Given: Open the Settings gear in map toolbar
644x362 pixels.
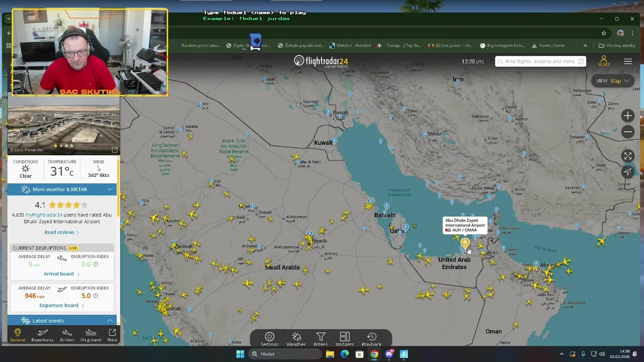Looking at the screenshot, I should [x=270, y=339].
